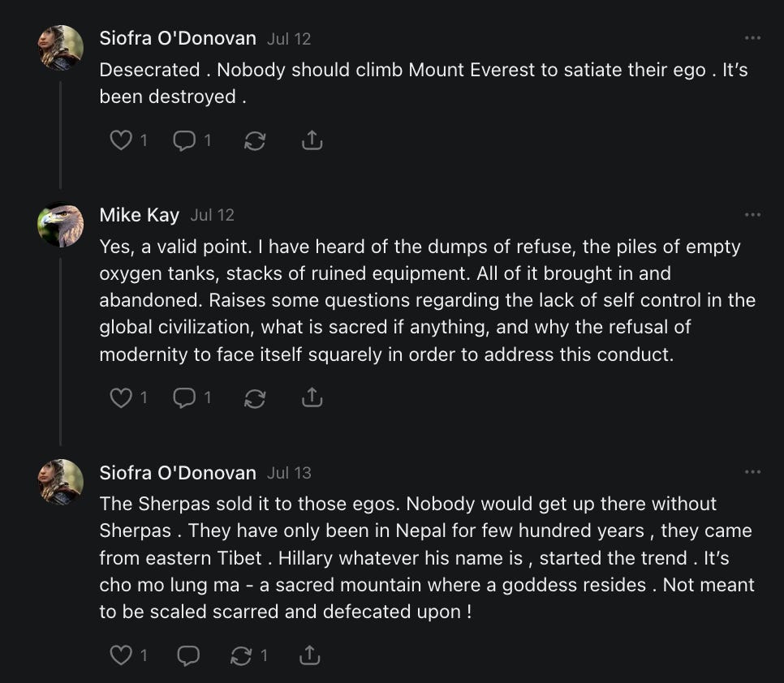The height and width of the screenshot is (683, 784).
Task: Like Mike Kay's comment
Action: click(x=121, y=397)
